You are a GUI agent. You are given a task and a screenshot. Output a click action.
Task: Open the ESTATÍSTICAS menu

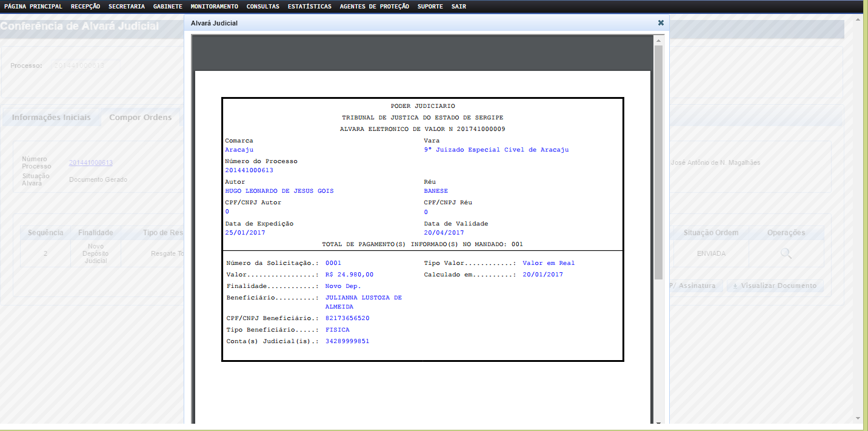click(x=309, y=6)
